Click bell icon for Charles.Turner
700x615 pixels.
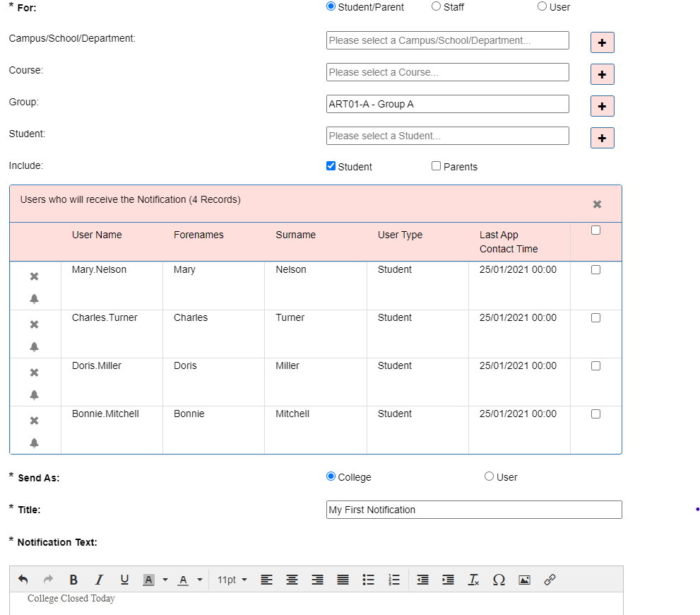34,346
